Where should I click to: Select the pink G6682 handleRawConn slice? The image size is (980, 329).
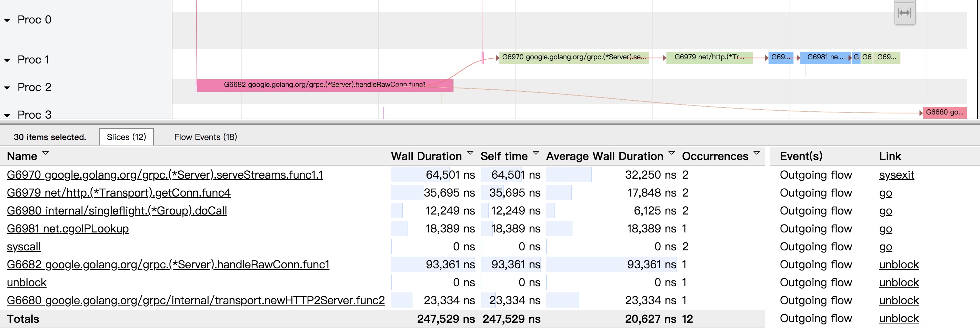coord(324,85)
